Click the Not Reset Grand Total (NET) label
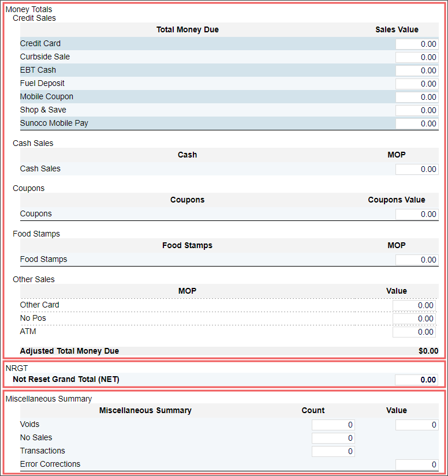The height and width of the screenshot is (476, 448). click(66, 380)
